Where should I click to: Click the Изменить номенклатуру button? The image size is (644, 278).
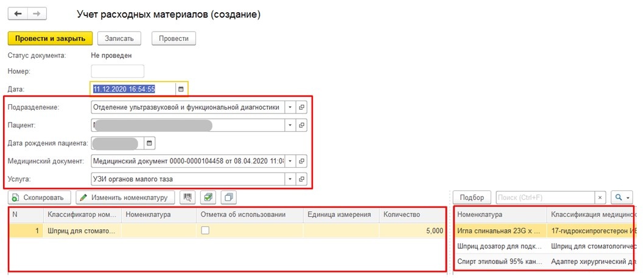(x=125, y=198)
